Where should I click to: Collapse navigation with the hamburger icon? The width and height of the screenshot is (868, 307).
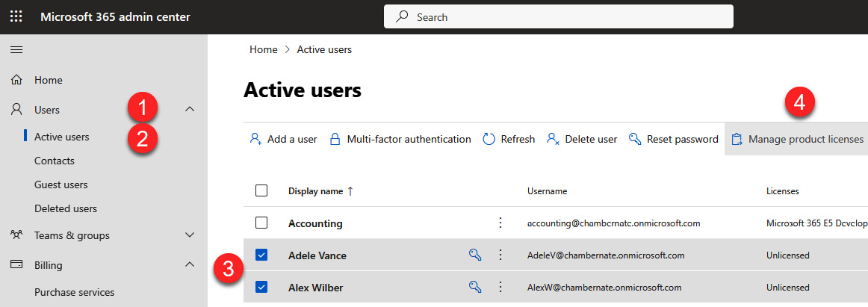tap(16, 50)
